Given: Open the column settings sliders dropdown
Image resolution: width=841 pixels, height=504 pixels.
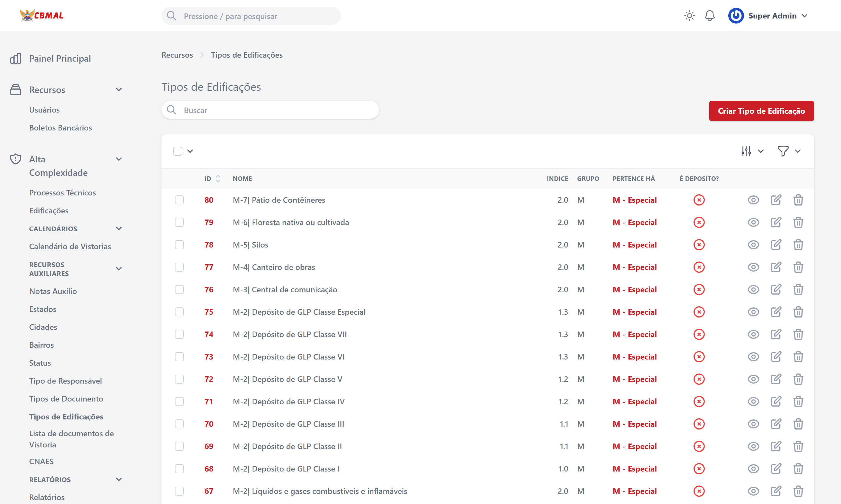Looking at the screenshot, I should [x=752, y=151].
